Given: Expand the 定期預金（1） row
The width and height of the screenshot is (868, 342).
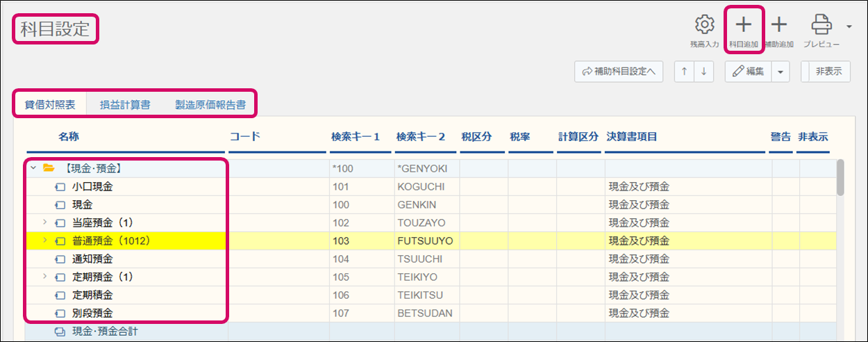Looking at the screenshot, I should click(44, 277).
